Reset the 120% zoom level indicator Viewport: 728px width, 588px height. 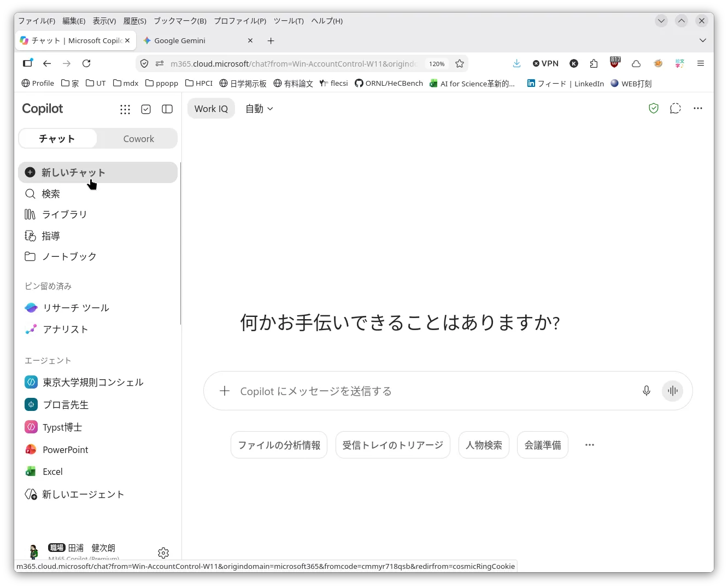437,64
